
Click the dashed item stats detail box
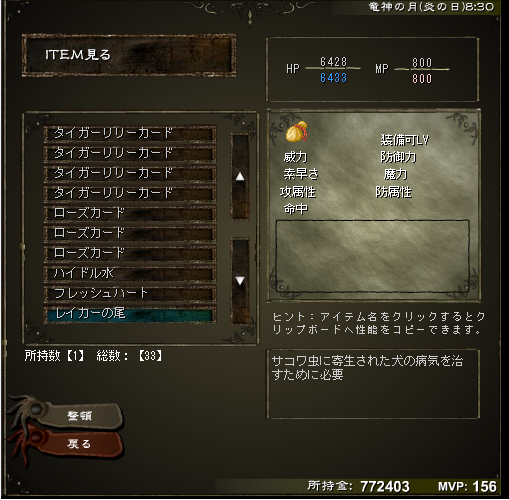click(373, 256)
